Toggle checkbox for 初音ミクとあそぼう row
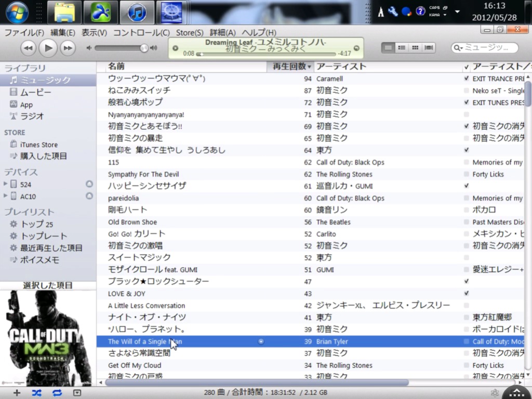This screenshot has width=532, height=399. pyautogui.click(x=467, y=126)
